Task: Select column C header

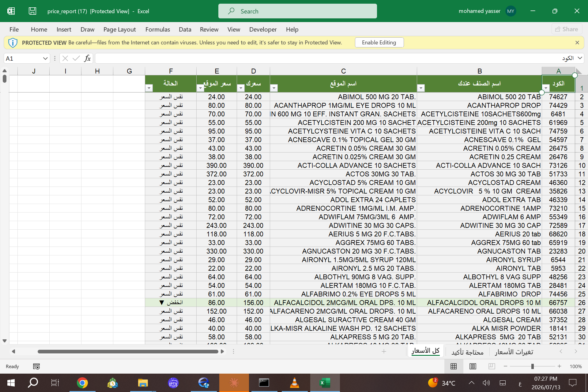Action: click(x=343, y=71)
